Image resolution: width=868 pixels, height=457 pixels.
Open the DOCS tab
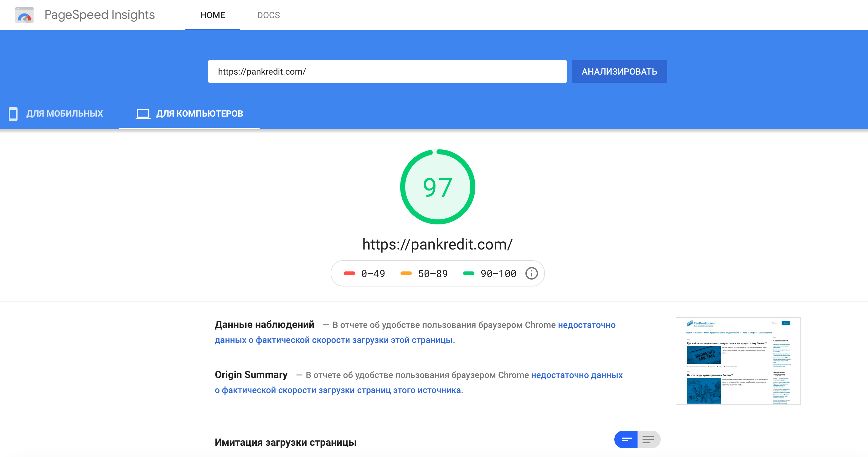click(269, 15)
